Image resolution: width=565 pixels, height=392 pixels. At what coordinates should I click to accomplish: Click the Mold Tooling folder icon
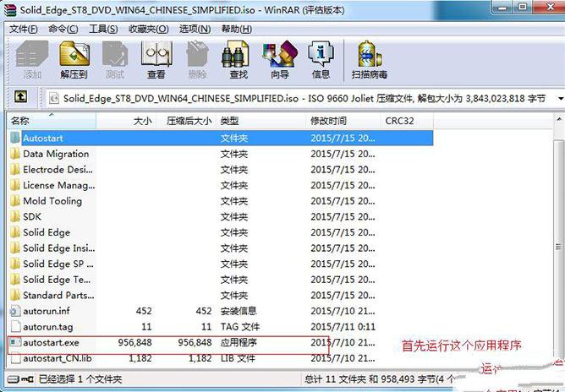click(x=15, y=201)
